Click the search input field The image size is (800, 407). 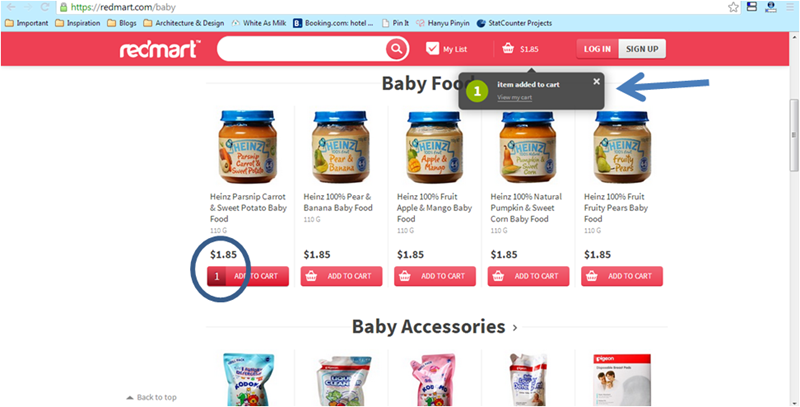coord(302,49)
